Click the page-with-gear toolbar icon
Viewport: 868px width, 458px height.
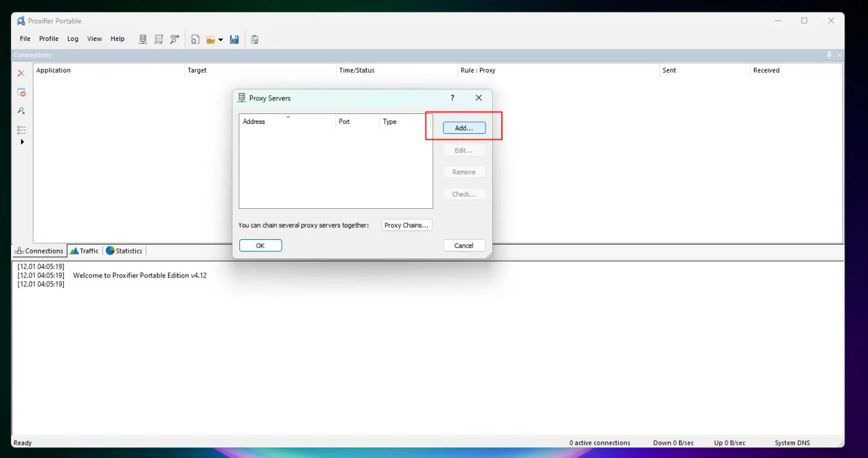(x=195, y=40)
